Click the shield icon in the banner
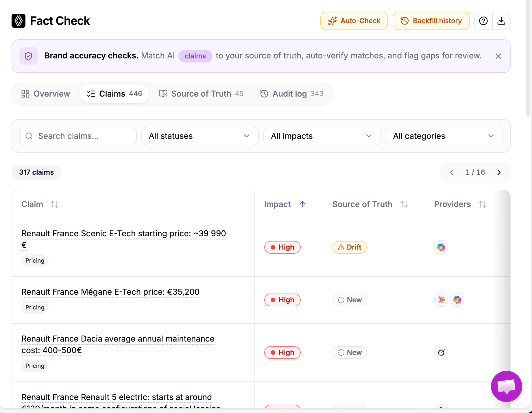 tap(28, 56)
